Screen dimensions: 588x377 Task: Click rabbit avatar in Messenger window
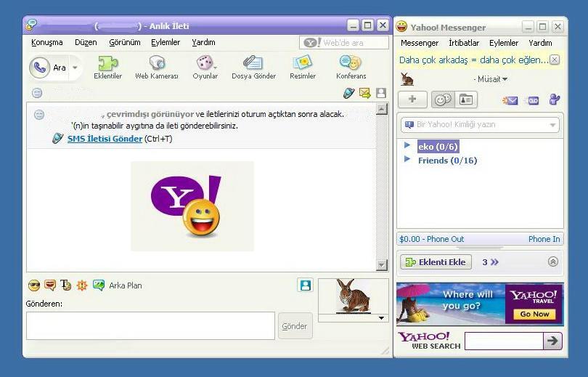click(x=407, y=79)
